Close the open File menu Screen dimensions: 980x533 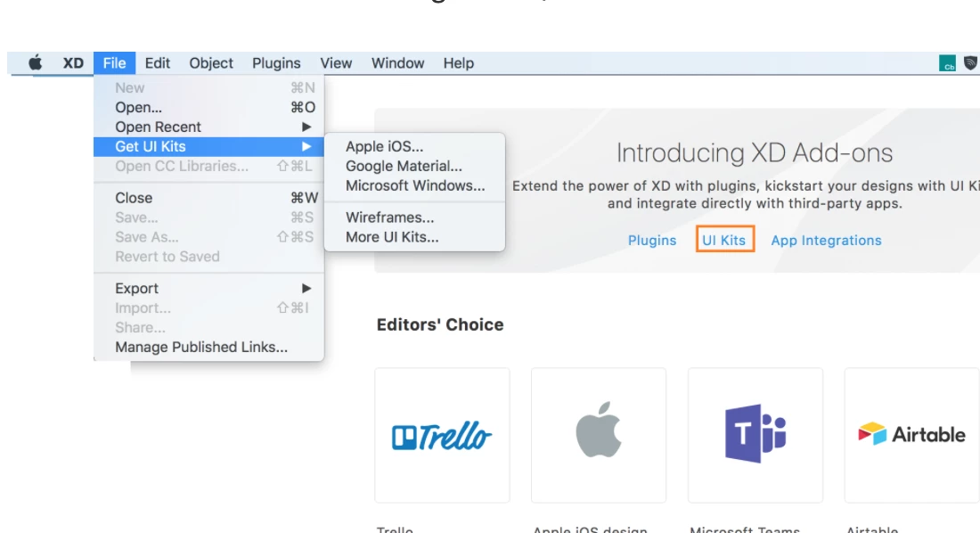(x=114, y=63)
